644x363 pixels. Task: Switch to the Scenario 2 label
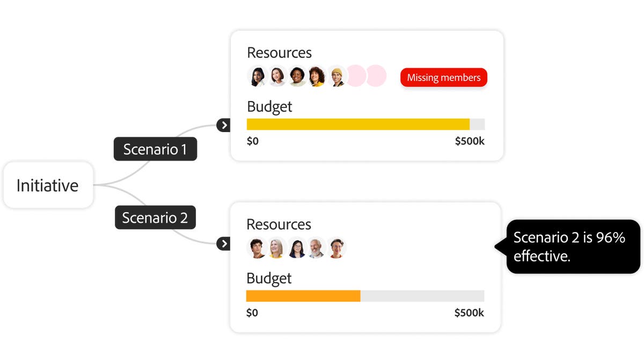click(155, 217)
